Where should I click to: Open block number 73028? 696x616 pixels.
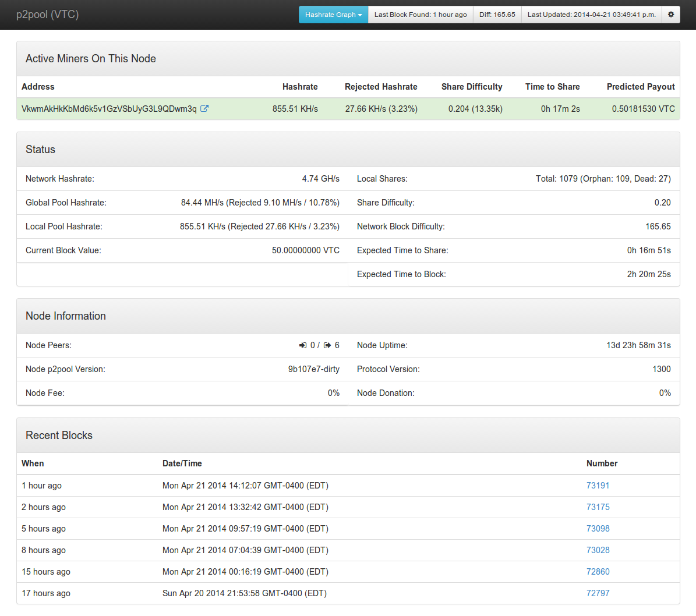tap(598, 550)
